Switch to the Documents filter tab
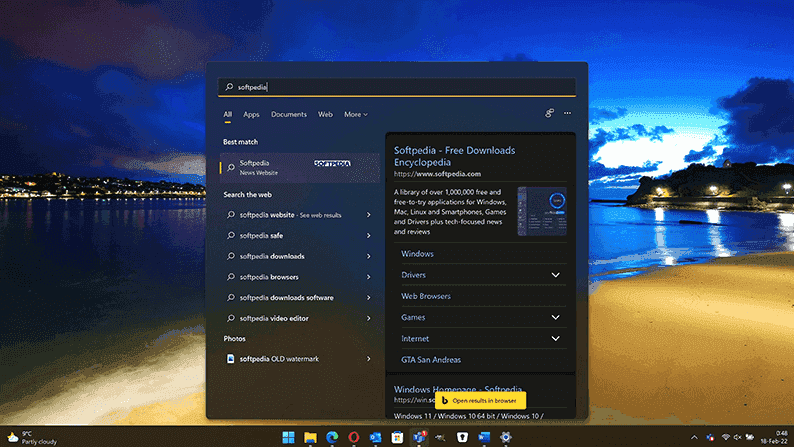This screenshot has width=794, height=447. 289,114
